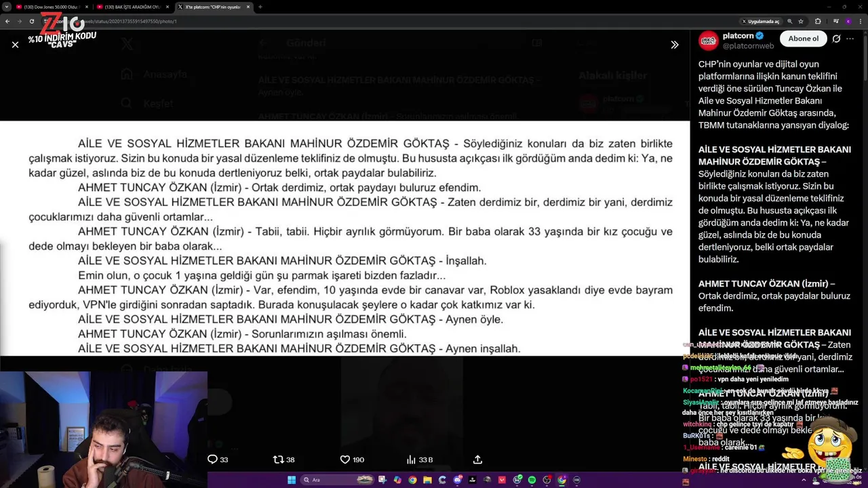
Task: Reload the page with refresh icon
Action: tap(31, 21)
